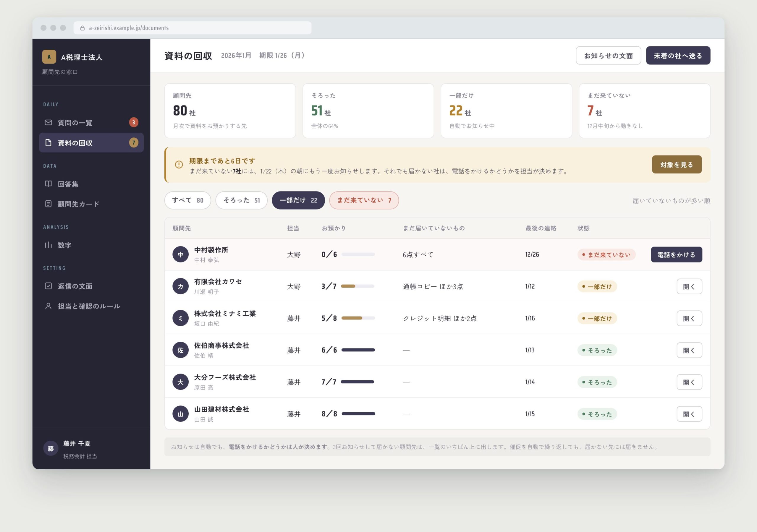Click the checkbox icon beside 返信の文面
This screenshot has height=532, width=757.
[48, 286]
